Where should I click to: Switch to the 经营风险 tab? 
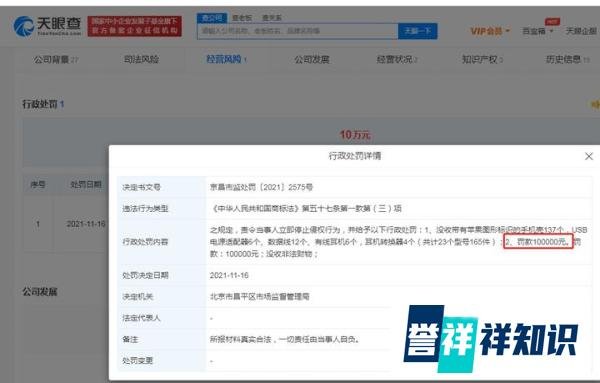click(226, 59)
